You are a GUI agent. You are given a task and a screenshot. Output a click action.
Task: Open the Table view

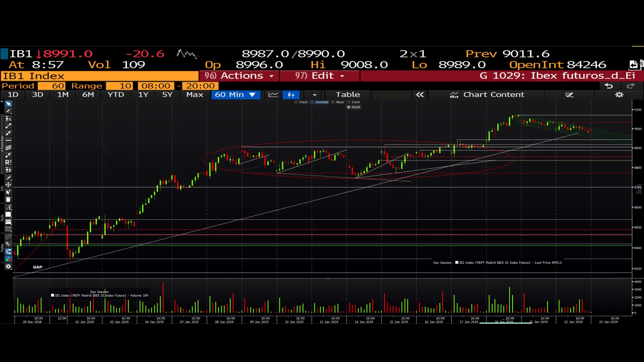click(x=348, y=95)
